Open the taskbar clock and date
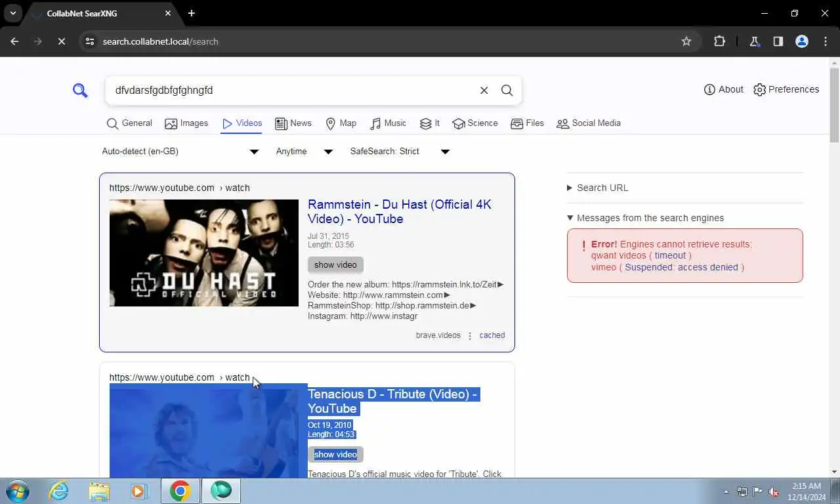 point(807,491)
